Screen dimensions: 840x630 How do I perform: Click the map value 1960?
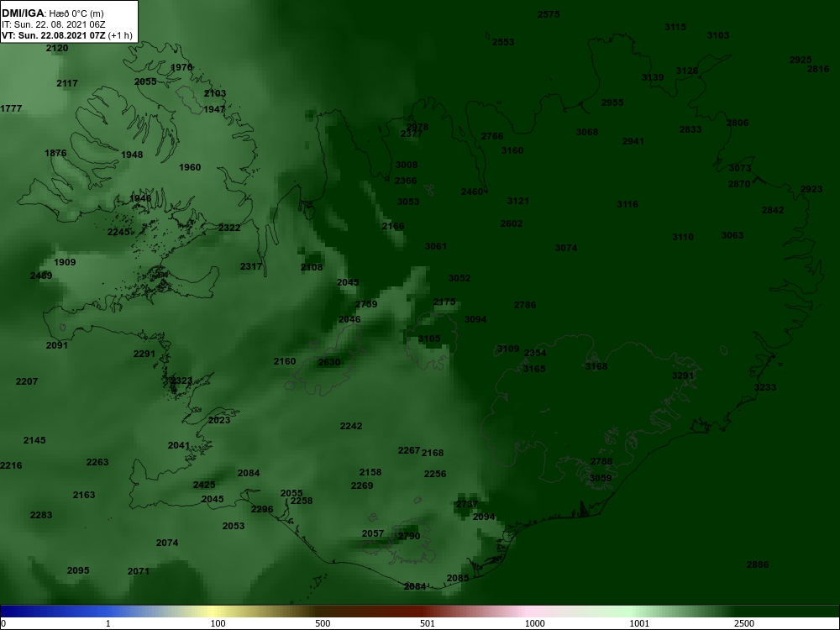(190, 167)
